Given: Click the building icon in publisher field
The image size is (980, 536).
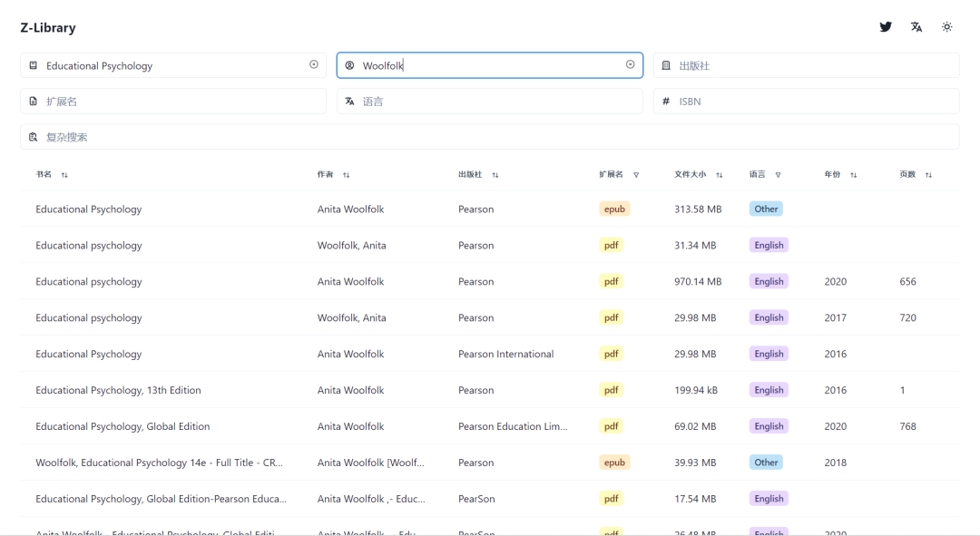Looking at the screenshot, I should coord(666,65).
